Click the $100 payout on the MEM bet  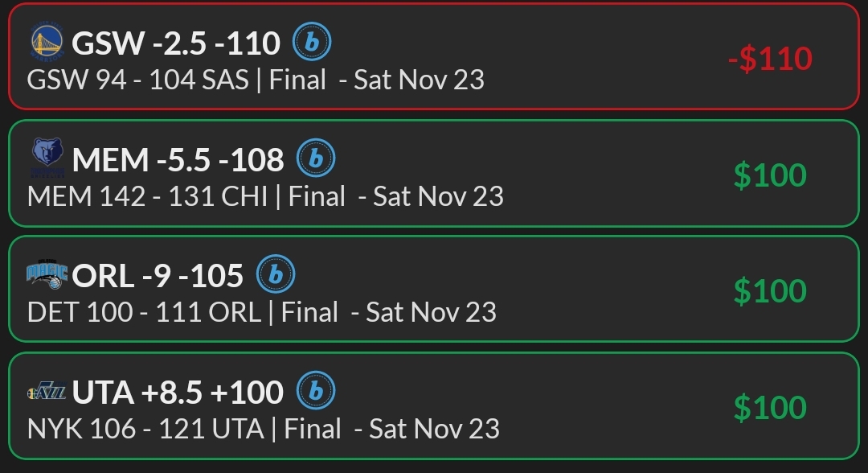[x=770, y=175]
